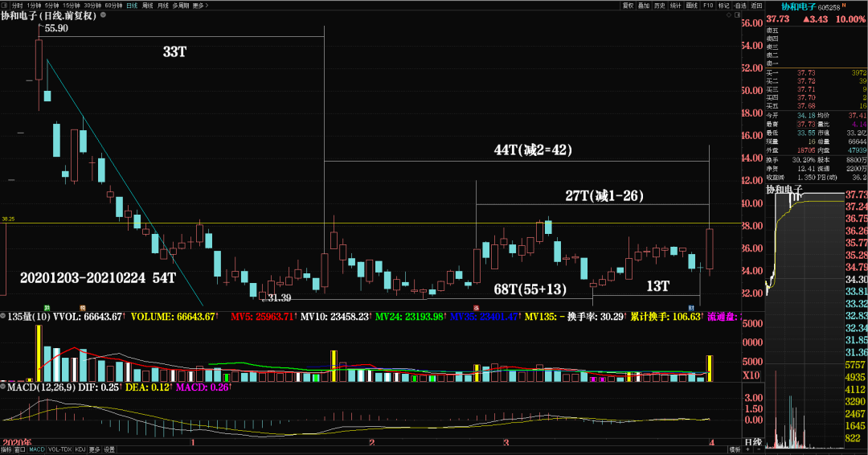Click the 68T(55+13) annotation
The height and width of the screenshot is (455, 868).
point(530,289)
